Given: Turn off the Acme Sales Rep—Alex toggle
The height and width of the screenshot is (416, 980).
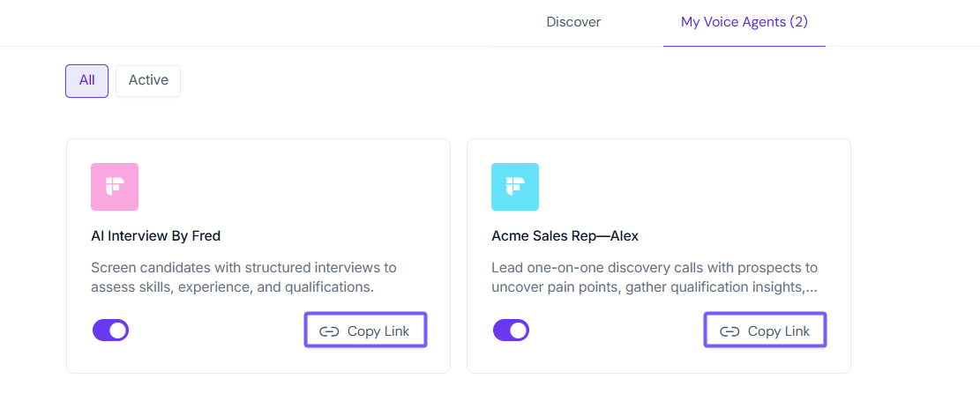Looking at the screenshot, I should [x=512, y=331].
